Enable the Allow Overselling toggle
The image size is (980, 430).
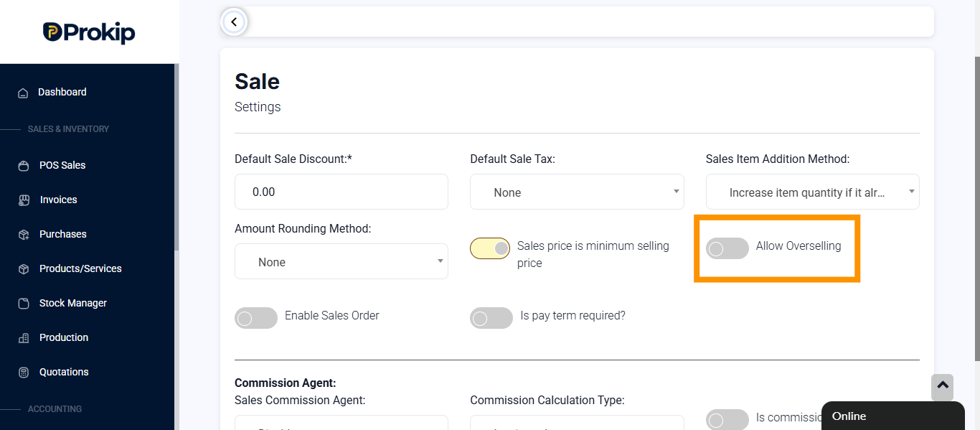pos(727,248)
